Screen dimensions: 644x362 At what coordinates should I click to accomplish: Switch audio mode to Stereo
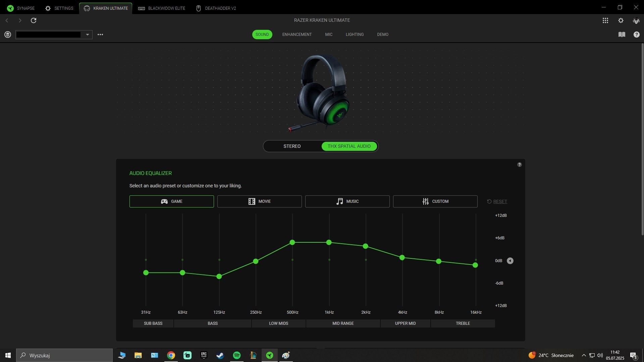(x=292, y=146)
